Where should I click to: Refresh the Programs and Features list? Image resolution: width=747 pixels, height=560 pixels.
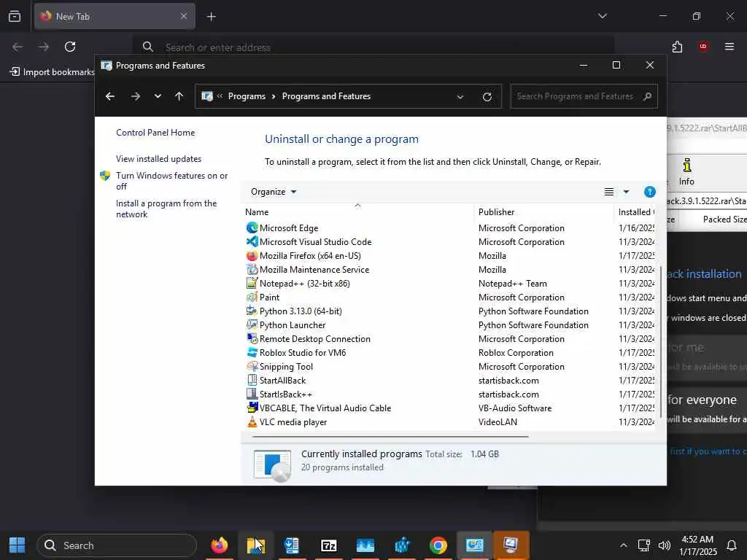click(x=487, y=97)
